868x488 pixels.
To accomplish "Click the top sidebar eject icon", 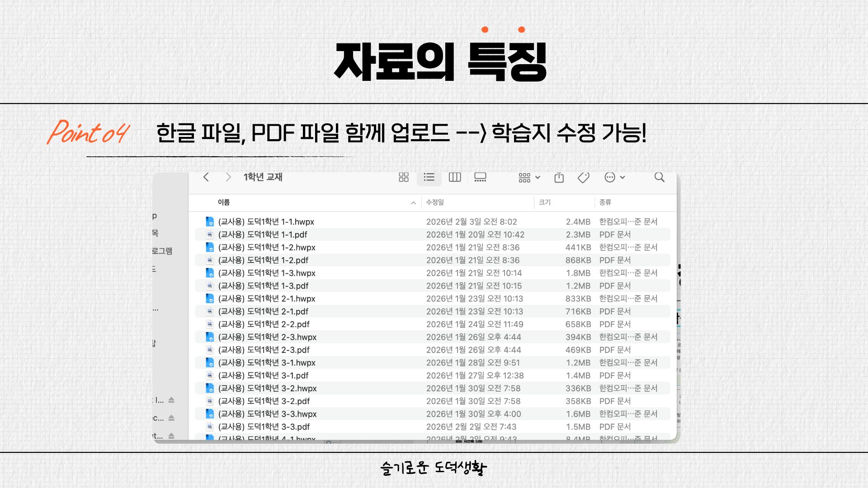I will tap(171, 400).
